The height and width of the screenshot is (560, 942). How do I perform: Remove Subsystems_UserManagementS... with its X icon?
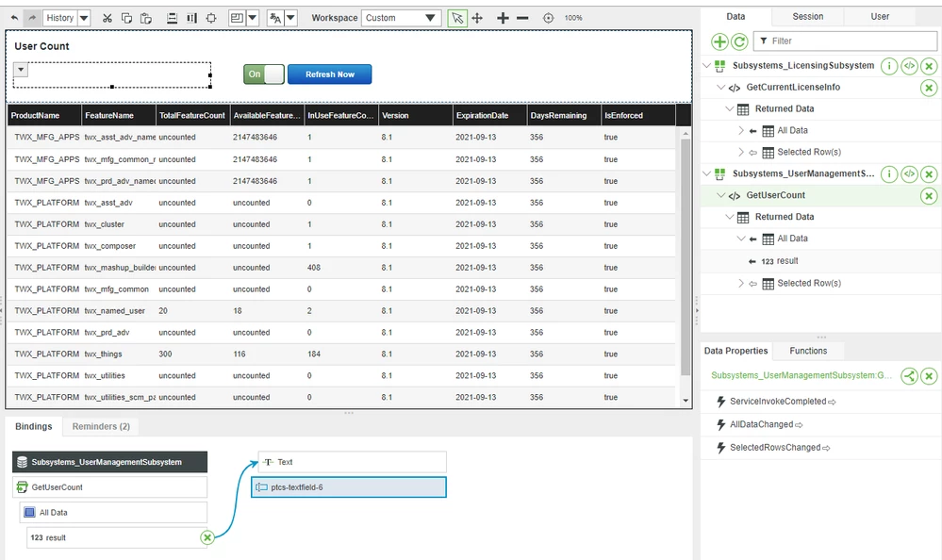pos(929,174)
